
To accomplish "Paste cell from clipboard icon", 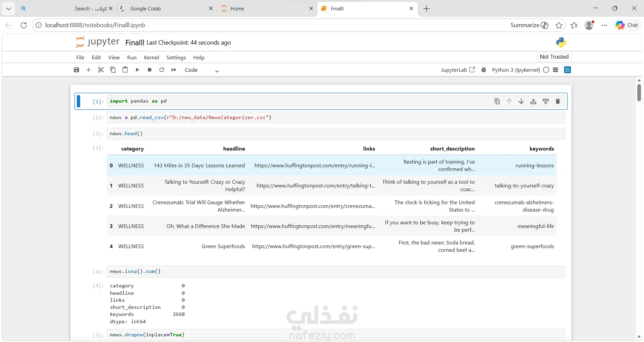I will click(x=125, y=70).
